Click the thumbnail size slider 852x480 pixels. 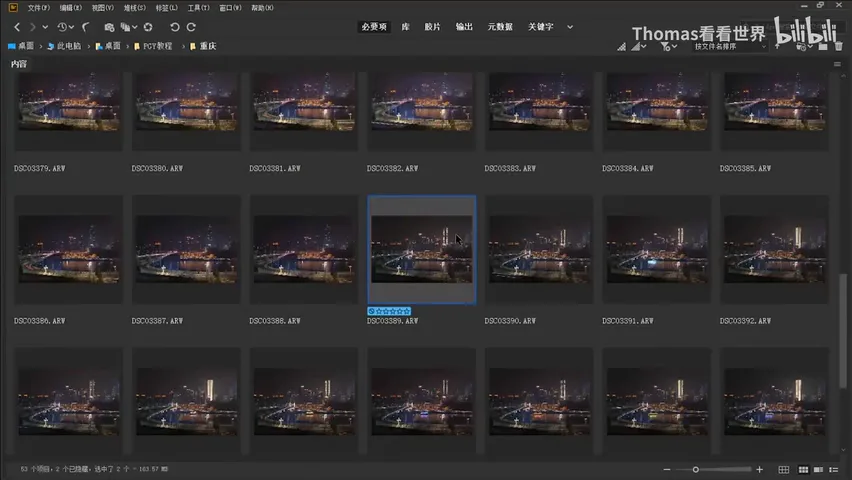[715, 470]
